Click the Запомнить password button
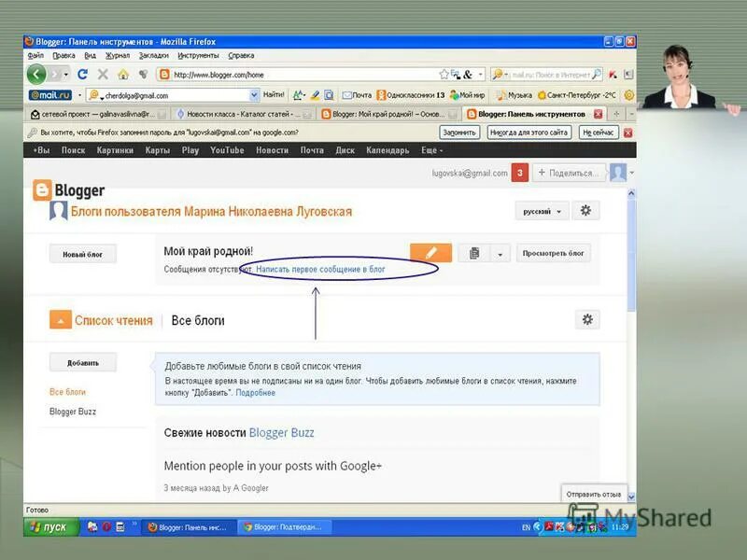Screen dimensions: 747x560 [459, 133]
